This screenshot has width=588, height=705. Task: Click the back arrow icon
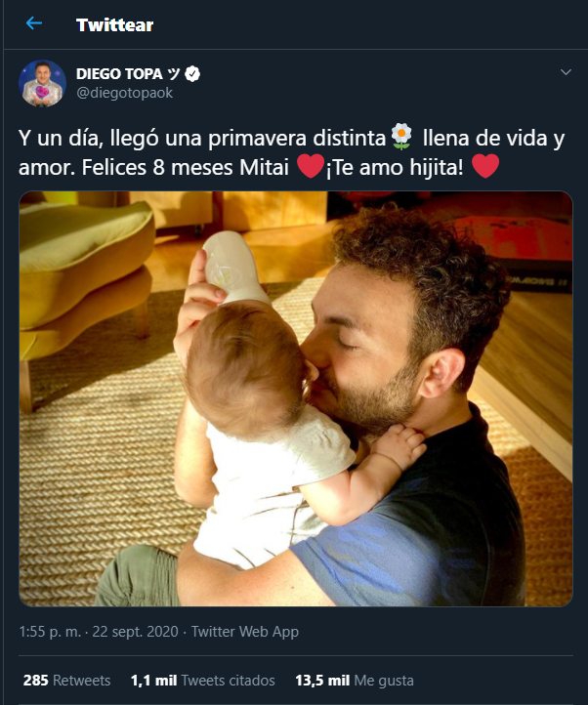click(x=34, y=22)
